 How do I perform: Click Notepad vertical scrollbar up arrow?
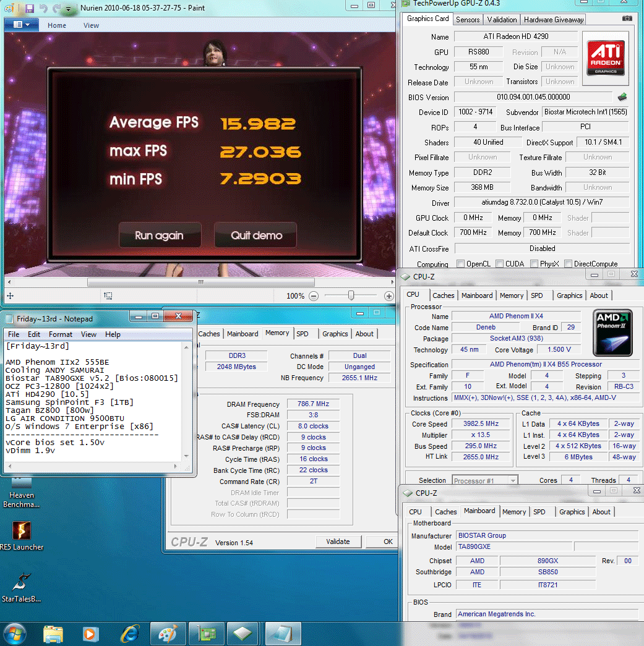186,347
